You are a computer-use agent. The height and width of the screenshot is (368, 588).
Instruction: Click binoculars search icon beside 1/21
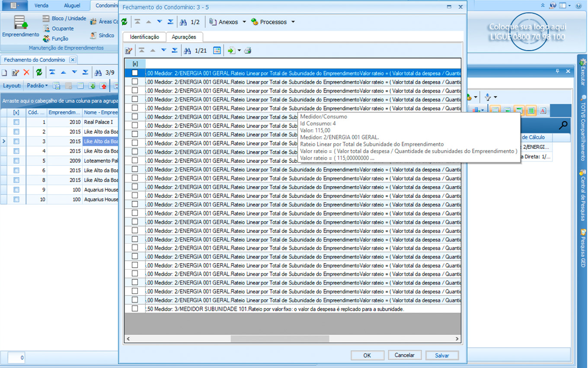pos(187,51)
